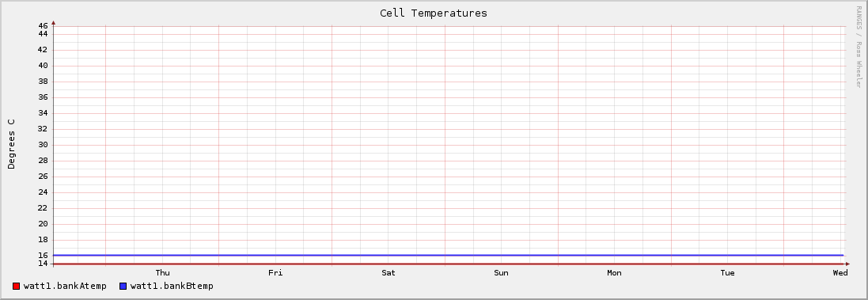Click the Mon label on time axis

tap(615, 273)
